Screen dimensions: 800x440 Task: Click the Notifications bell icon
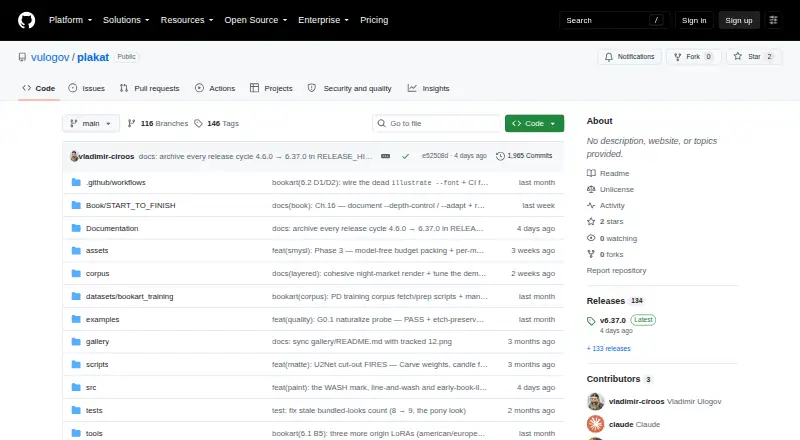pyautogui.click(x=609, y=57)
